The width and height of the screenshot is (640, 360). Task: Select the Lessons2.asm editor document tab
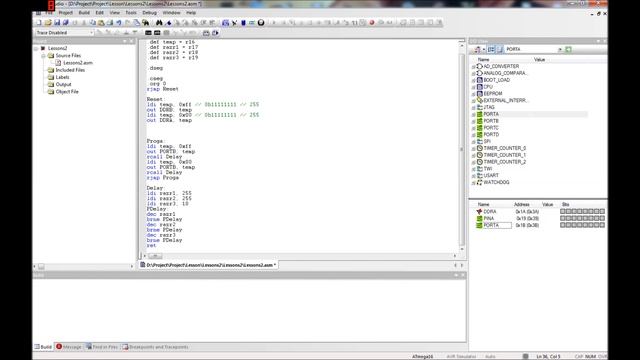pyautogui.click(x=208, y=265)
